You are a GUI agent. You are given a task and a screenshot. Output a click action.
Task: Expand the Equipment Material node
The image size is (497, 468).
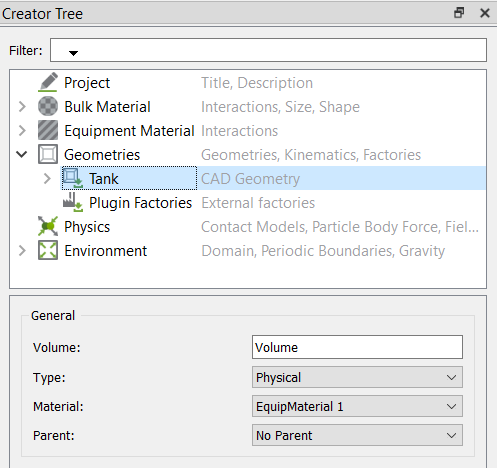tap(22, 131)
